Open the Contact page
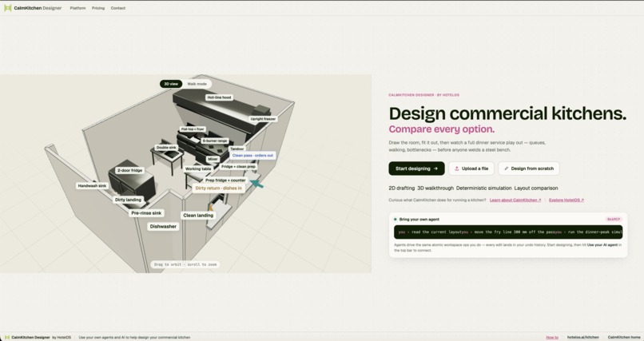Image resolution: width=644 pixels, height=341 pixels. (118, 8)
